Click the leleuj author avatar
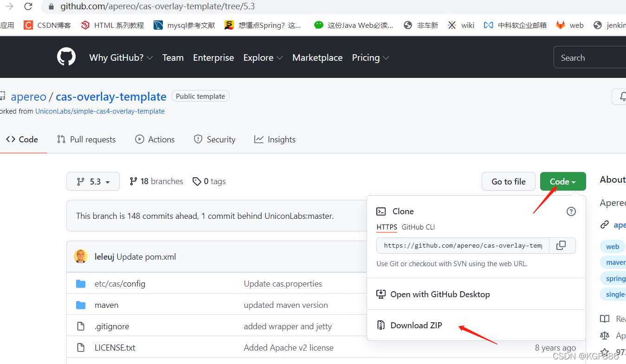626x364 pixels. (81, 256)
